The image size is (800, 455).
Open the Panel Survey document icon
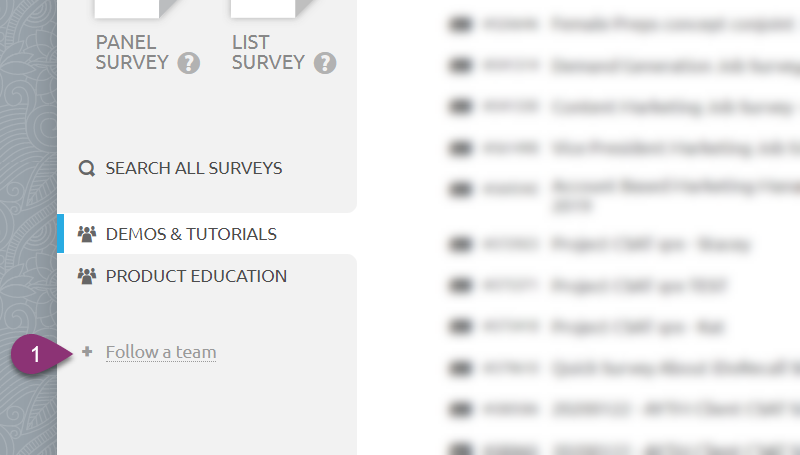(x=127, y=10)
